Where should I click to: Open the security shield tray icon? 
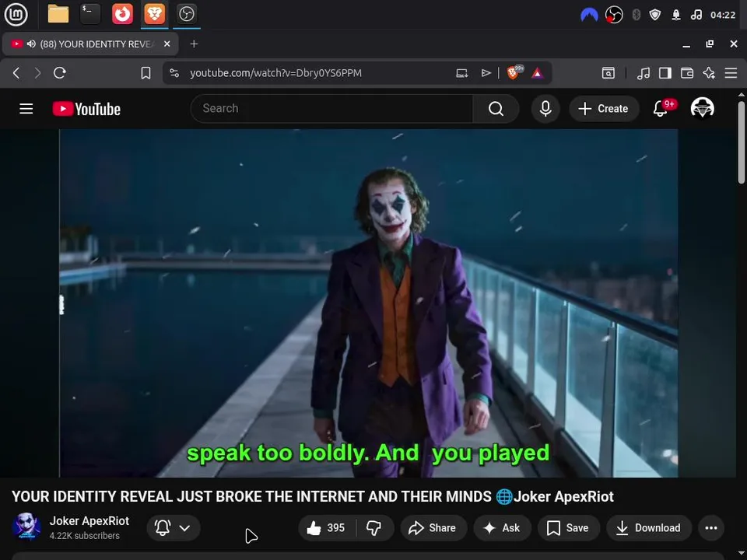pyautogui.click(x=655, y=16)
